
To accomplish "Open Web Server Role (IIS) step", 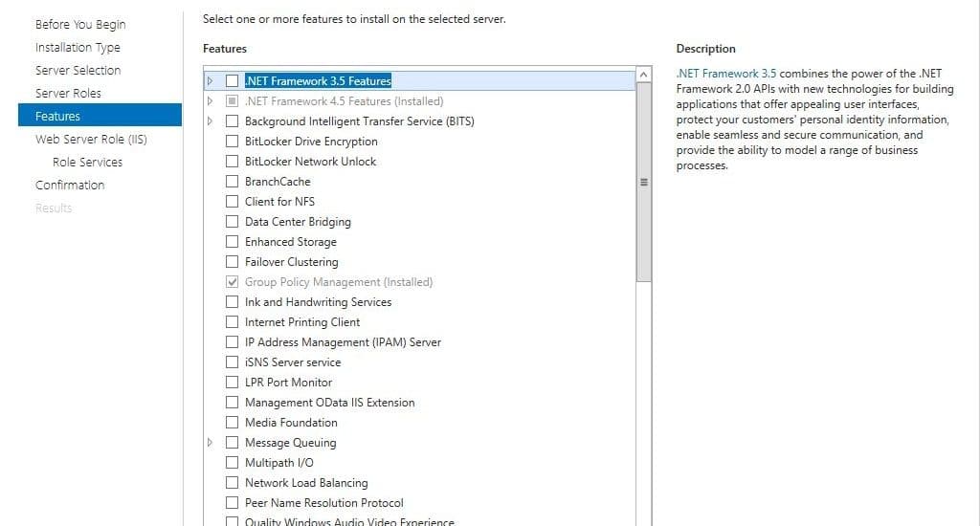I will [91, 139].
